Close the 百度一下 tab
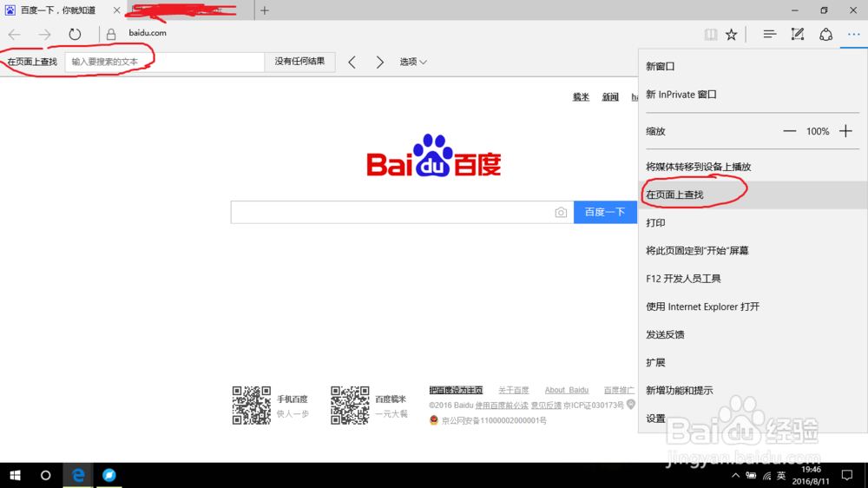This screenshot has height=488, width=868. click(x=116, y=10)
